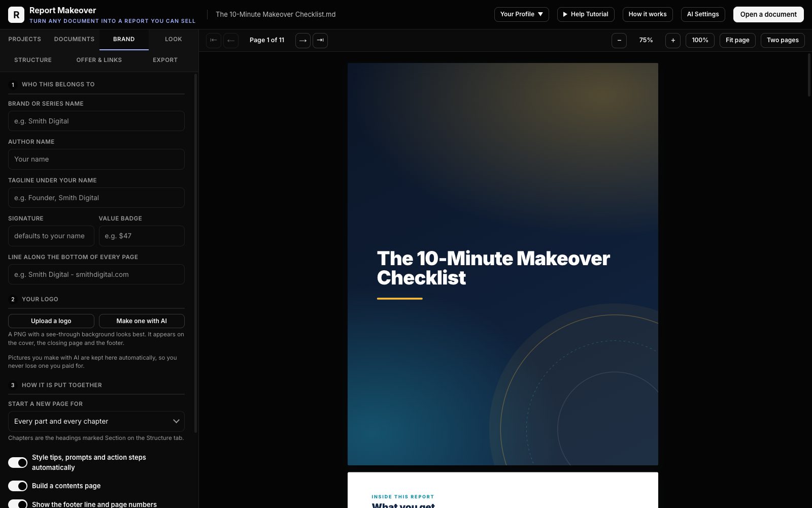812x508 pixels.
Task: Toggle footer line and page numbers switch
Action: point(18,504)
